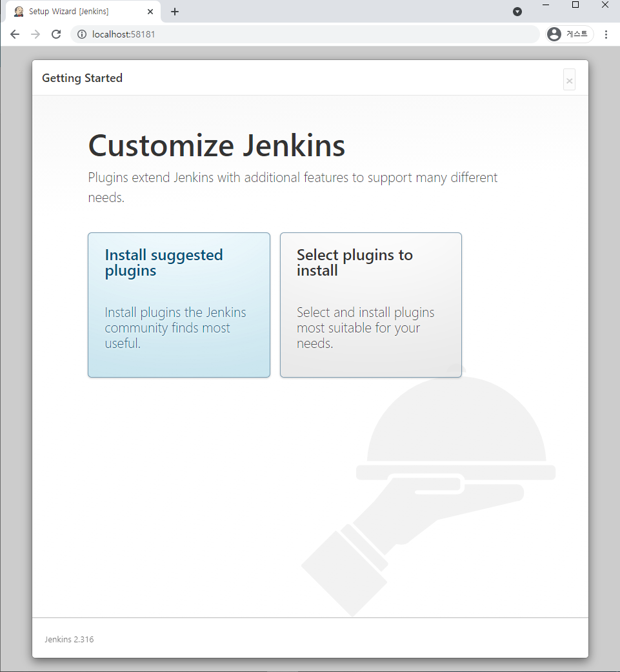Reload the Jenkins setup page
Image resolution: width=620 pixels, height=672 pixels.
pos(56,34)
